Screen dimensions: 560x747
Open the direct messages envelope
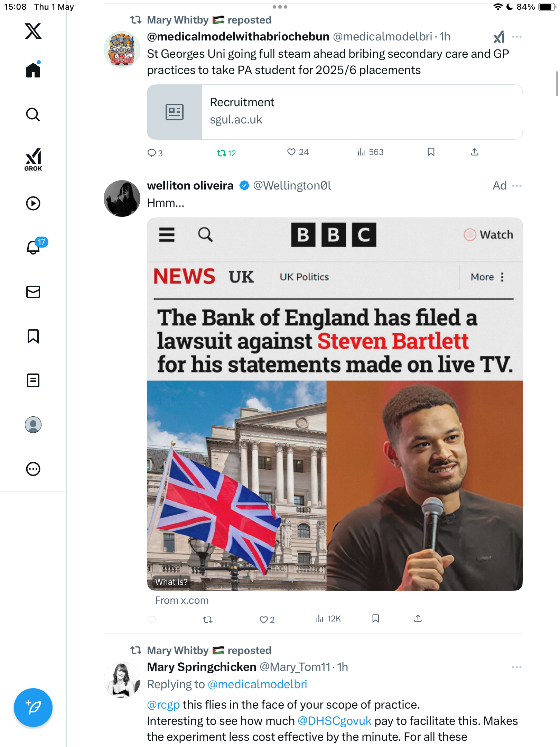33,292
